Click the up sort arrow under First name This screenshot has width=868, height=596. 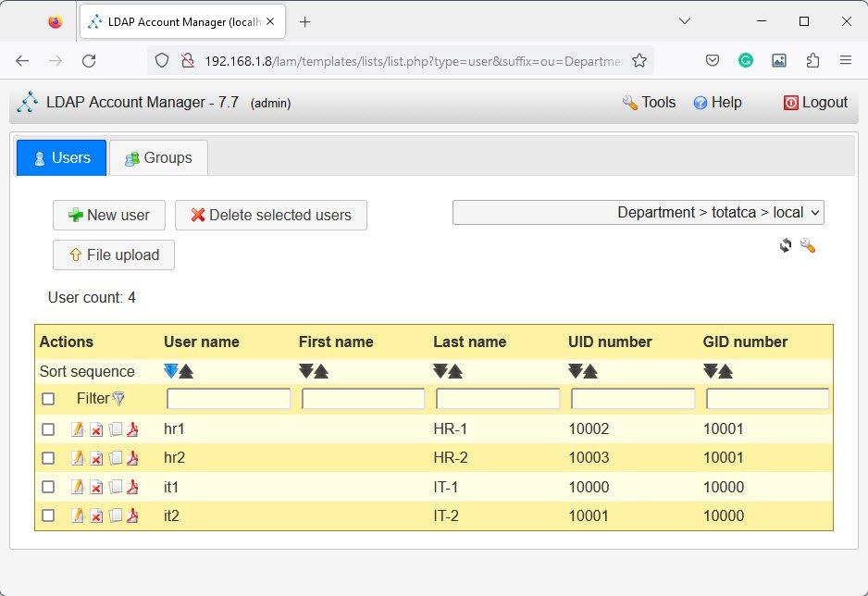pyautogui.click(x=321, y=371)
